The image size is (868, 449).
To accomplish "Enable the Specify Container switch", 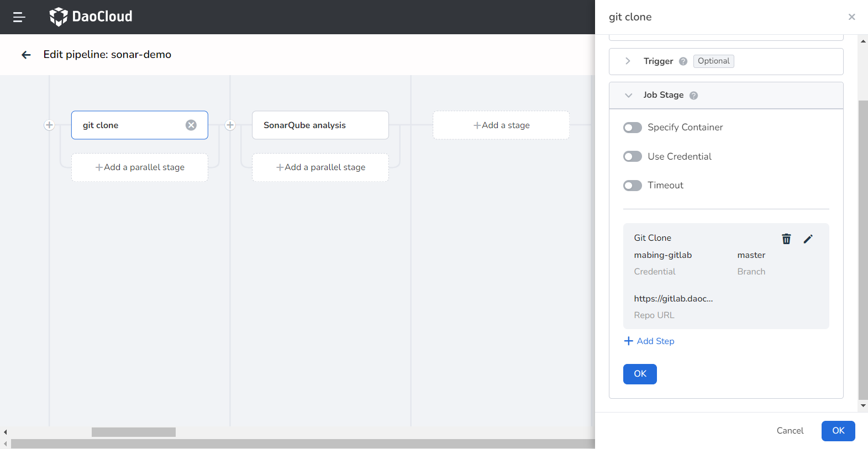I will tap(633, 128).
